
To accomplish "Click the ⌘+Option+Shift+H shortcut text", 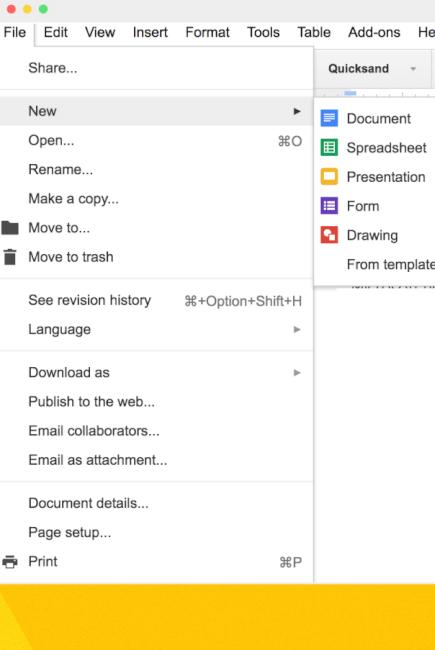I will pos(243,301).
